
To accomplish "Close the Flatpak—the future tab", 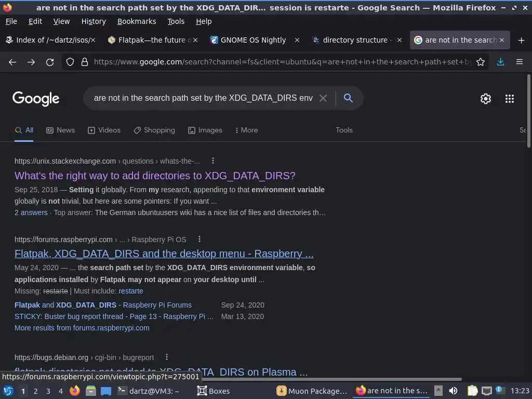I will click(195, 41).
